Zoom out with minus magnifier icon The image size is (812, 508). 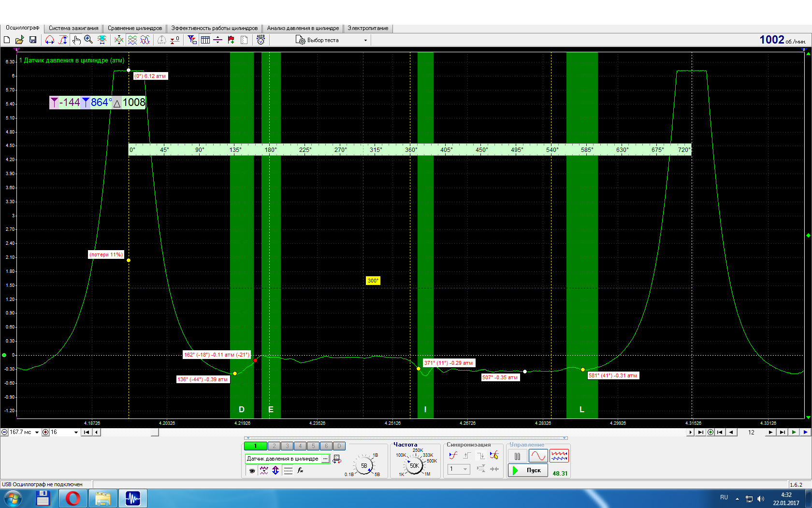point(4,432)
